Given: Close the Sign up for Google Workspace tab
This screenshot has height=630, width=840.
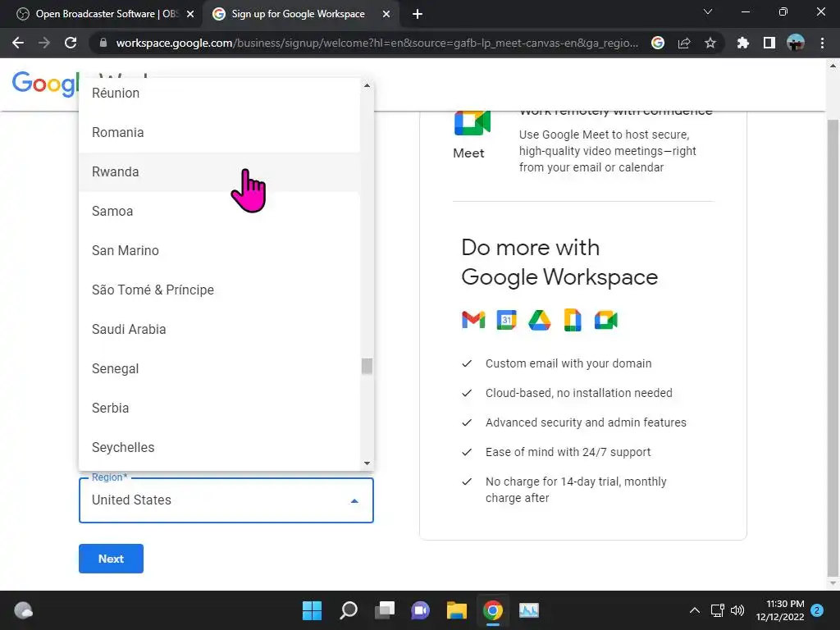Looking at the screenshot, I should (386, 14).
